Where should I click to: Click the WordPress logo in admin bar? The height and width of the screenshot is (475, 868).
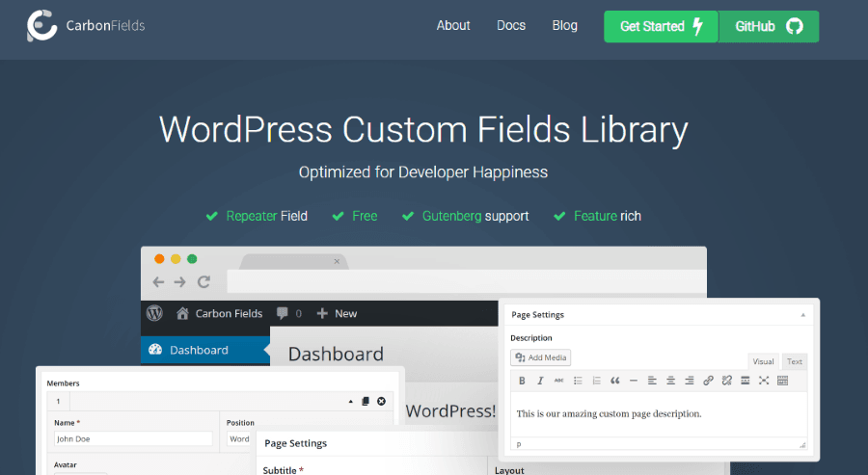[x=154, y=313]
